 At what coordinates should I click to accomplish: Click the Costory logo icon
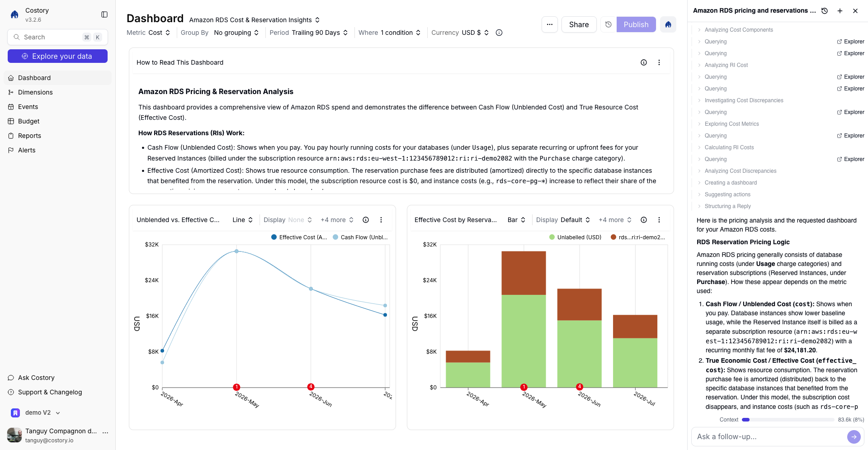(14, 14)
